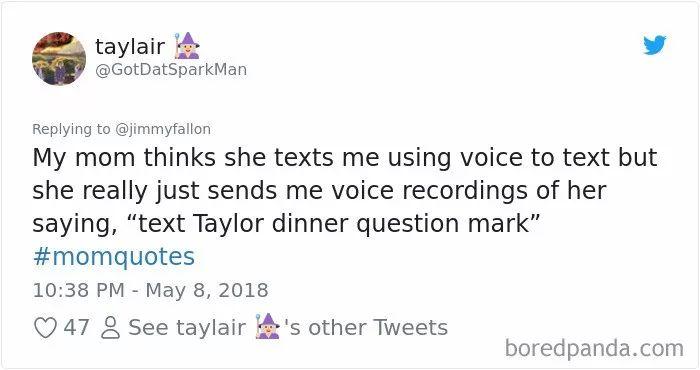700x370 pixels.
Task: Click the quoted text Taylor dinner question mark
Action: tap(360, 223)
